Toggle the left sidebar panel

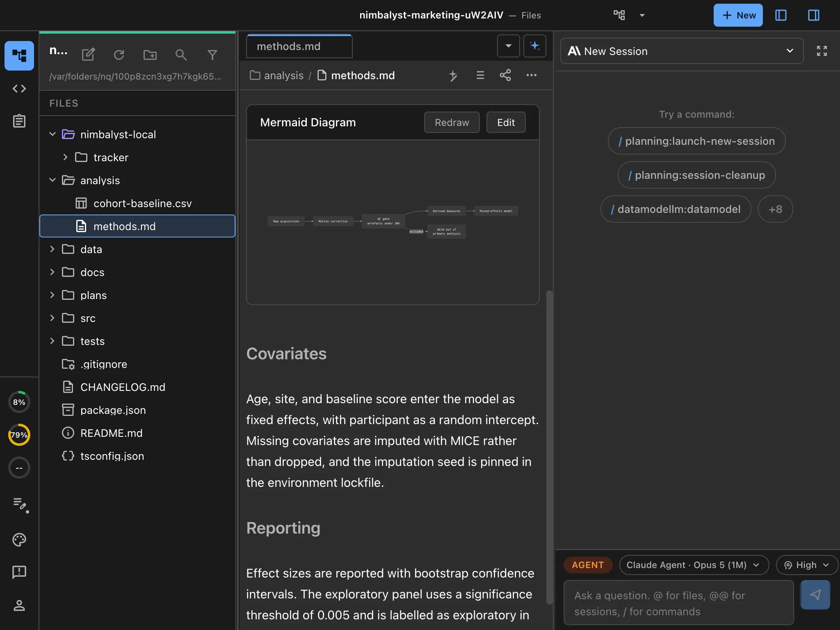point(781,15)
